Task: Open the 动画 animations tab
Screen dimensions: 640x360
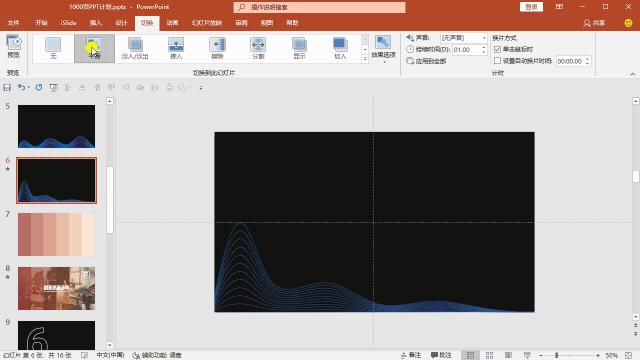Action: [172, 23]
